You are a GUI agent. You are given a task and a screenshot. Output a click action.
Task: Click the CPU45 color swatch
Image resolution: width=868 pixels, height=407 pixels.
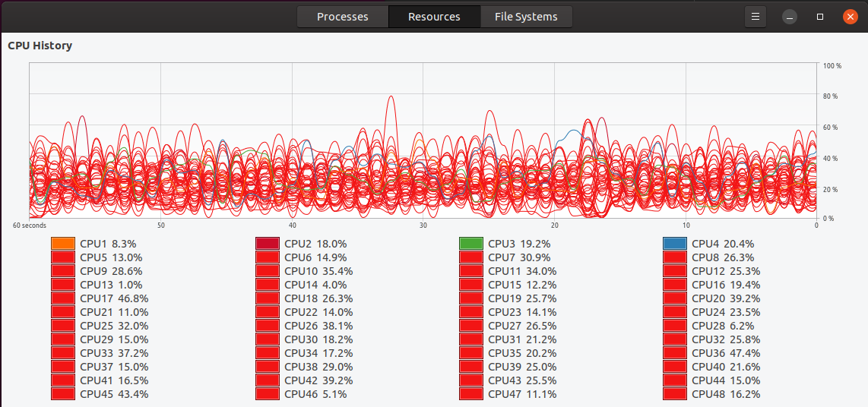63,394
